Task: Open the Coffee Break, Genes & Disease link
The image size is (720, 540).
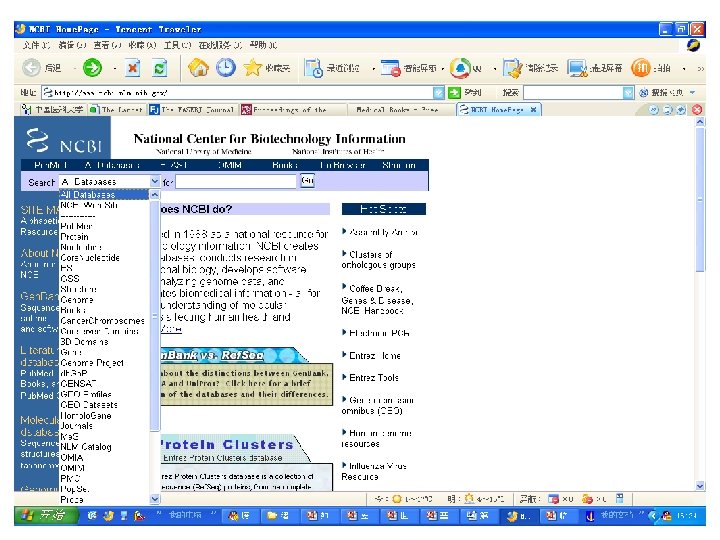Action: 377,300
